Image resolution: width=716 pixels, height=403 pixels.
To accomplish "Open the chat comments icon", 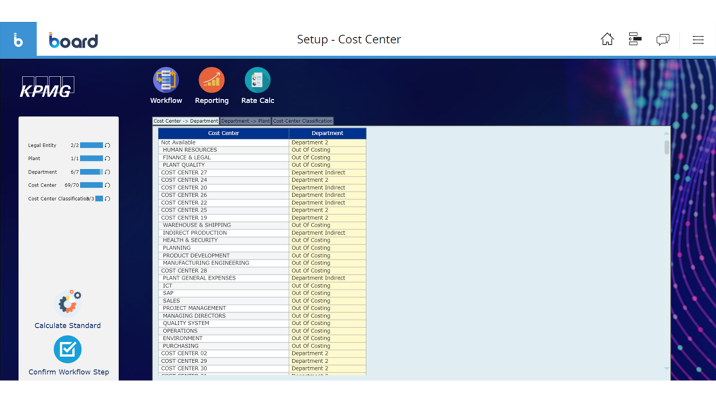I will coord(662,39).
